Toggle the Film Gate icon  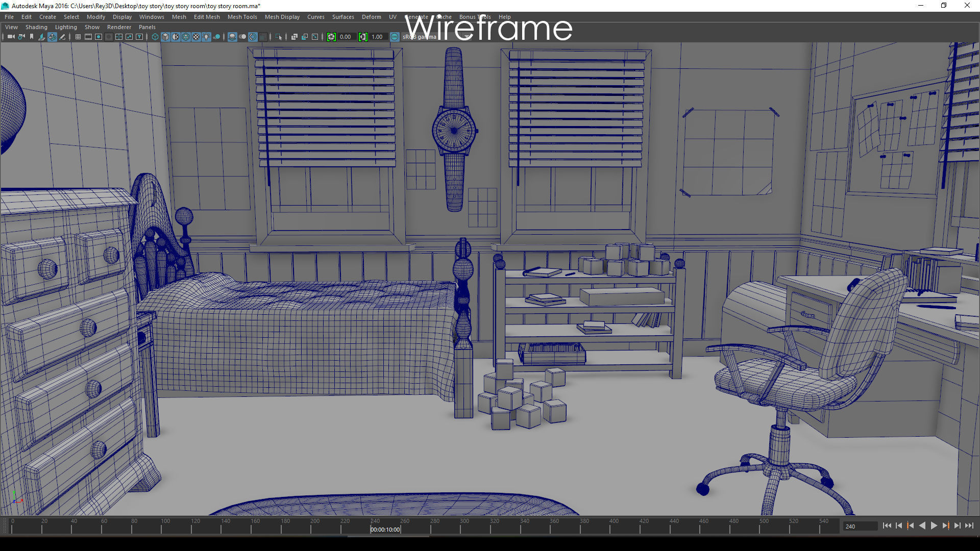point(88,37)
